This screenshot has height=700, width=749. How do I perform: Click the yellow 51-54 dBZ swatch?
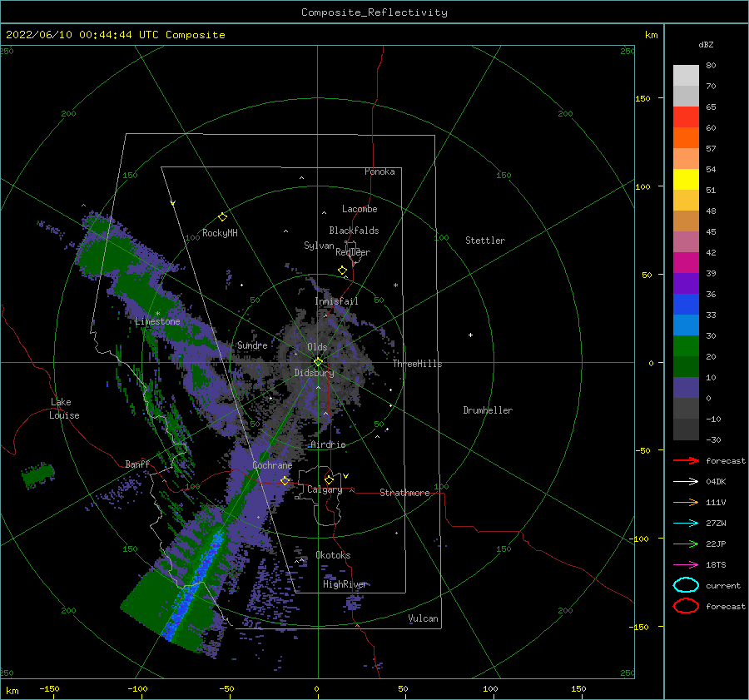[x=686, y=180]
